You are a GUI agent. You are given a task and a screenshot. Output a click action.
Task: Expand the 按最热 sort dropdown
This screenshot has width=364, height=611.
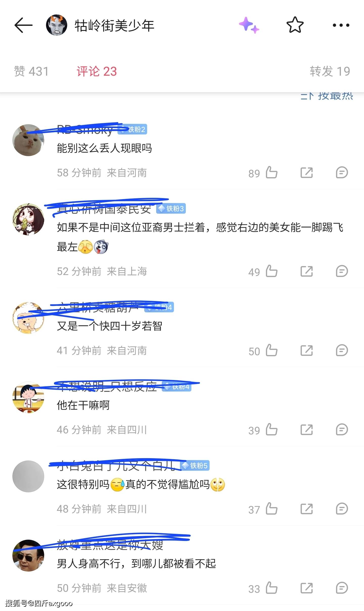327,96
